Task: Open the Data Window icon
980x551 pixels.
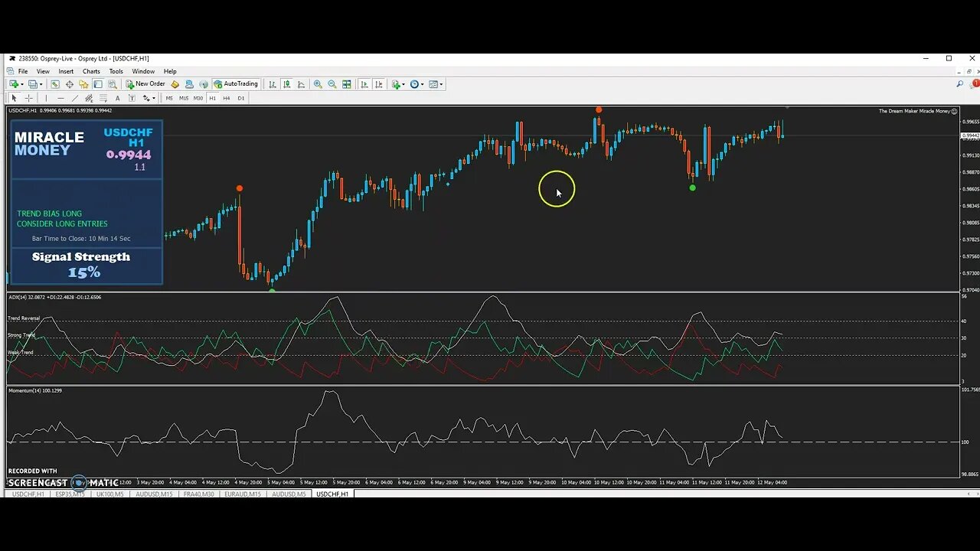Action: (x=70, y=84)
